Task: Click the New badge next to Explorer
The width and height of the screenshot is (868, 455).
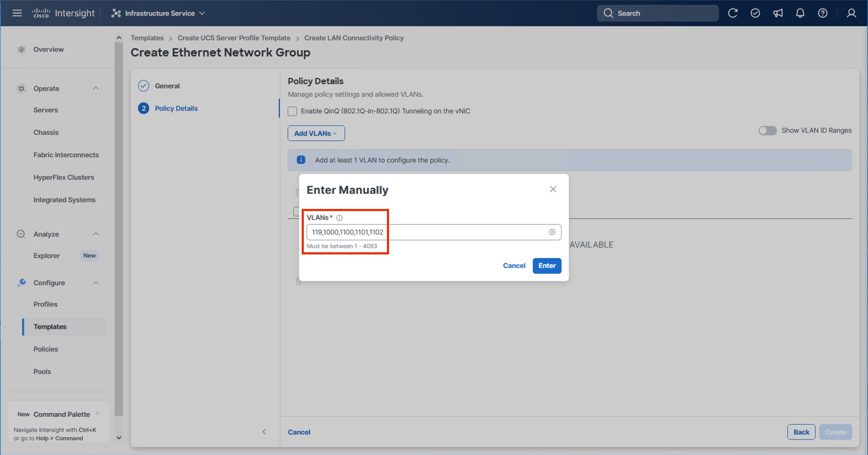Action: point(89,256)
